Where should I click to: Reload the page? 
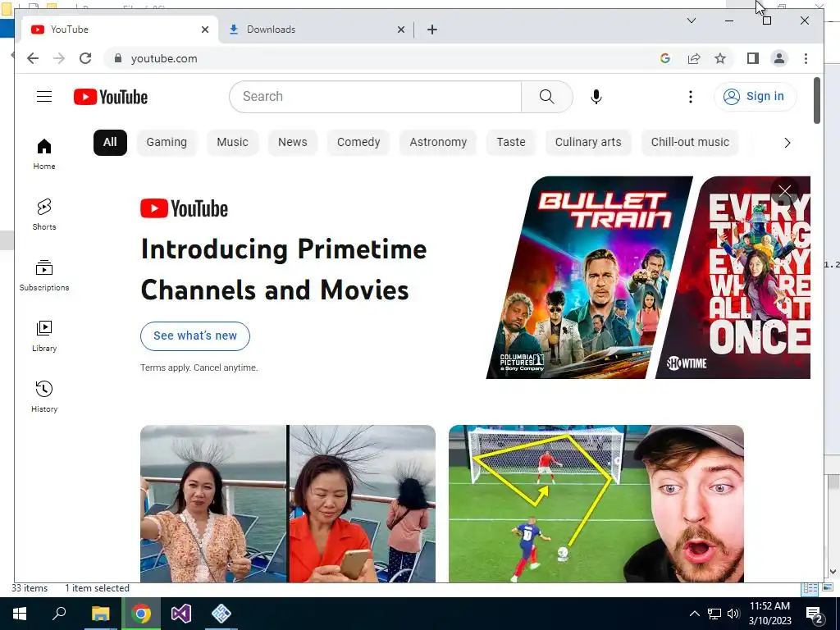(85, 58)
